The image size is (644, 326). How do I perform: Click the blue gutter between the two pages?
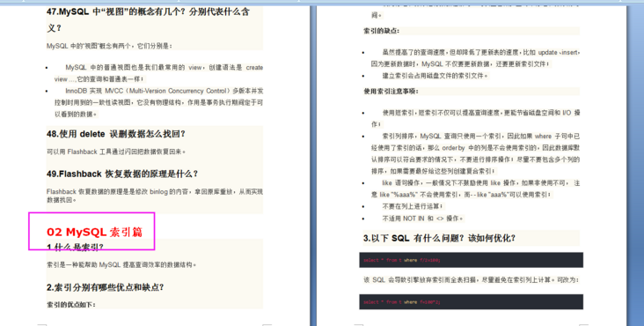coord(313,165)
